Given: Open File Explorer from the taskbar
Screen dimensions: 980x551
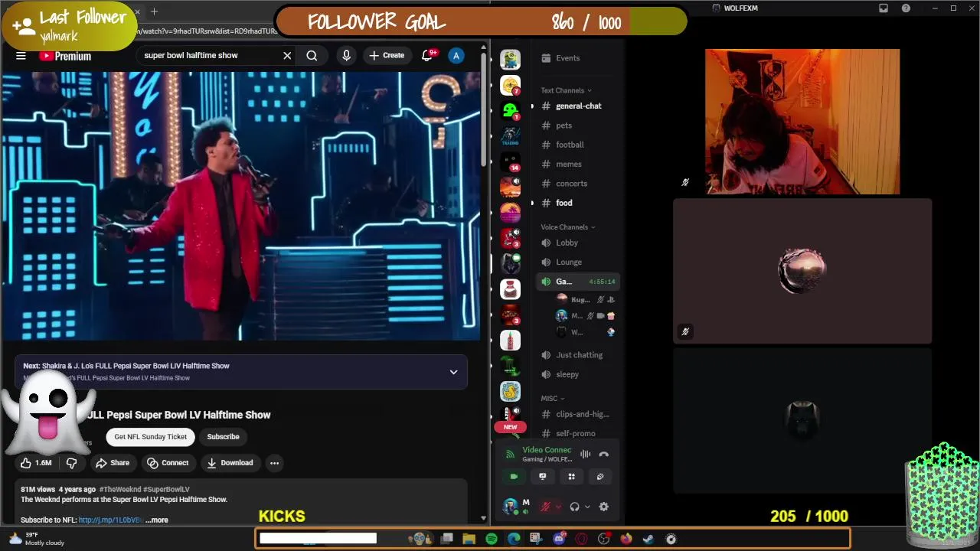Looking at the screenshot, I should [469, 539].
